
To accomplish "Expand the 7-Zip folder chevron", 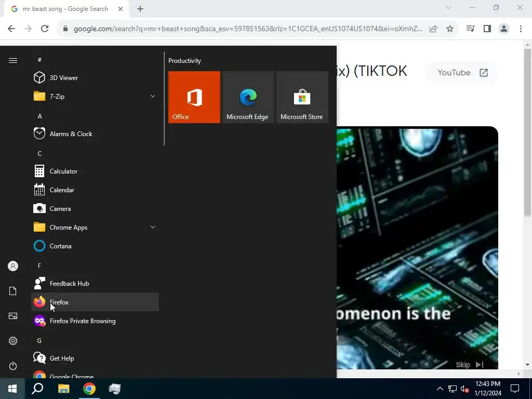I will coord(153,96).
